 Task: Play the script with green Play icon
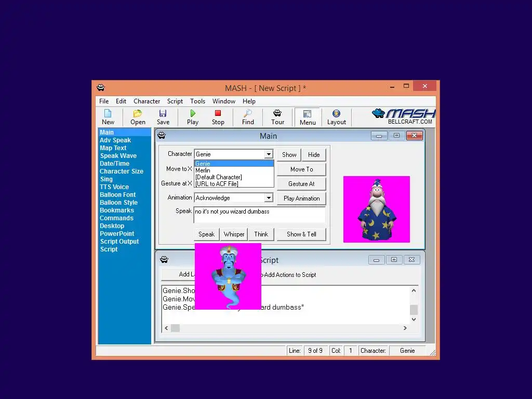coord(193,117)
